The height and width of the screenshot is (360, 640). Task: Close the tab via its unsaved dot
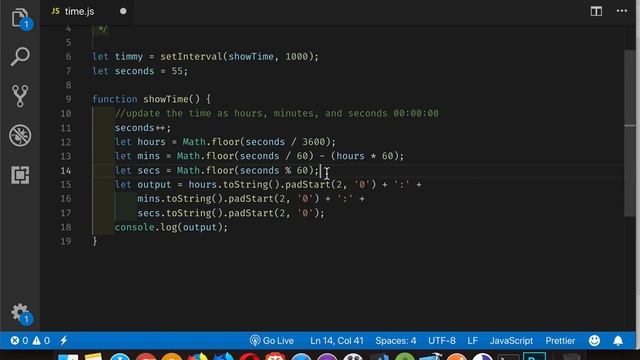click(123, 11)
